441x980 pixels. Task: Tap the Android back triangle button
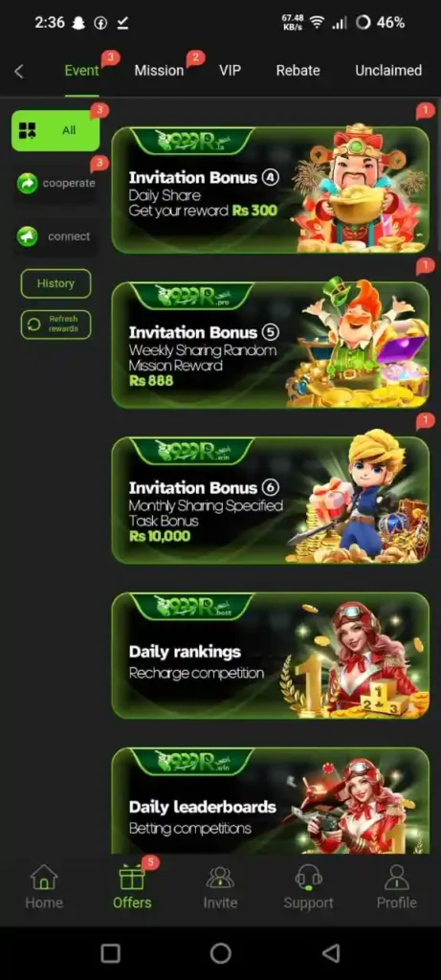(330, 953)
